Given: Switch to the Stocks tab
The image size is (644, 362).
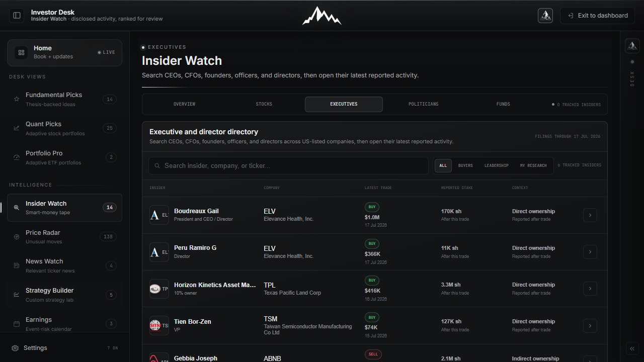Looking at the screenshot, I should point(264,104).
